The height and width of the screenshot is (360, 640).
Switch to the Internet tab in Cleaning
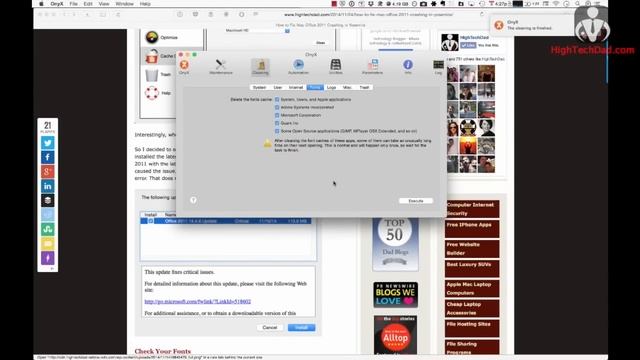click(x=296, y=87)
